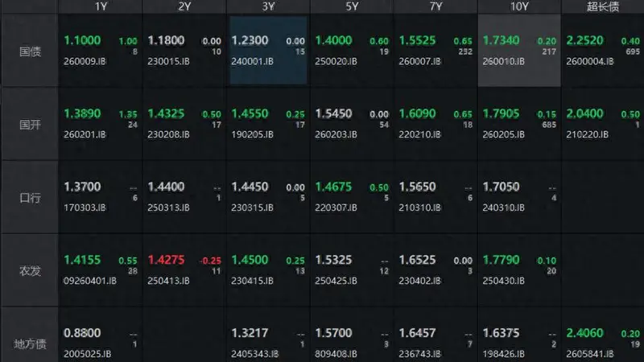The image size is (644, 362).
Task: Select the 国债 row label
Action: pos(30,51)
